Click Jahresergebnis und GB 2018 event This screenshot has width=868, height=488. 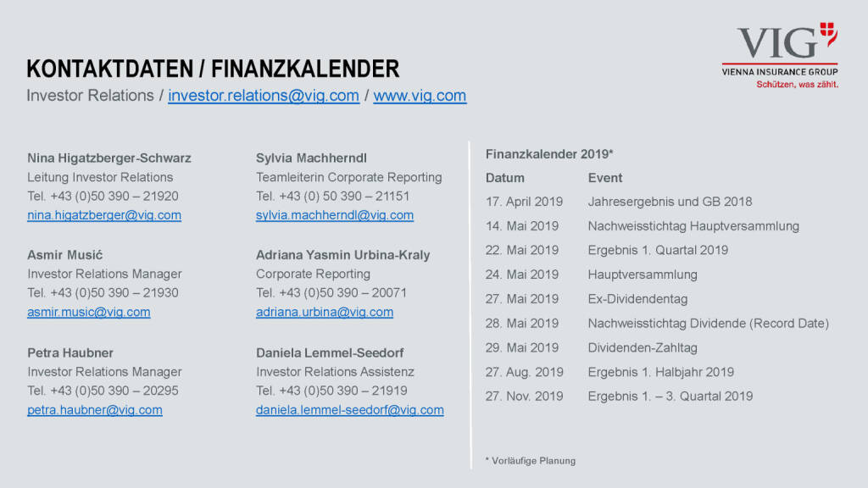point(670,202)
